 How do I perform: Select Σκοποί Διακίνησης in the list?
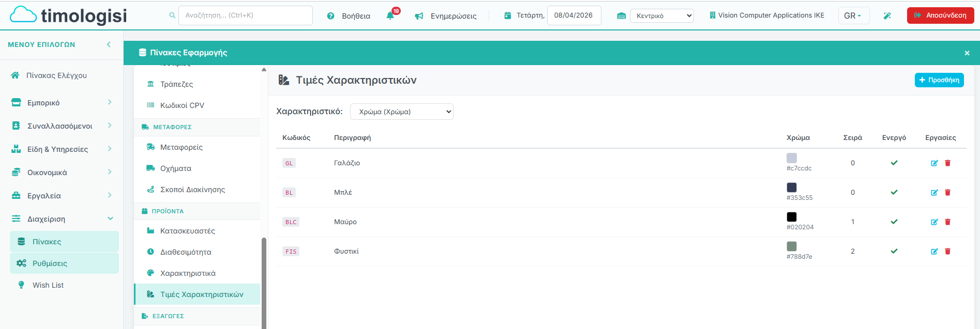tap(197, 190)
